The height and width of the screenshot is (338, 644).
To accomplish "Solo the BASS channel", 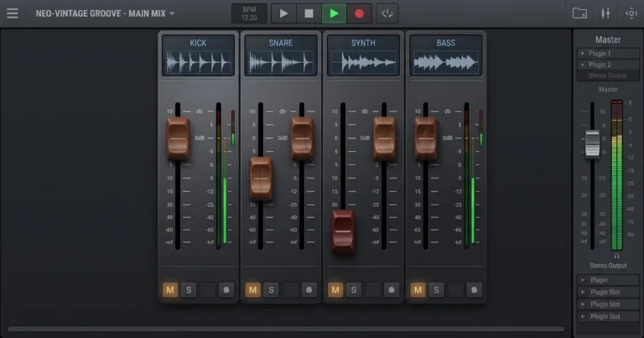I will pos(436,290).
